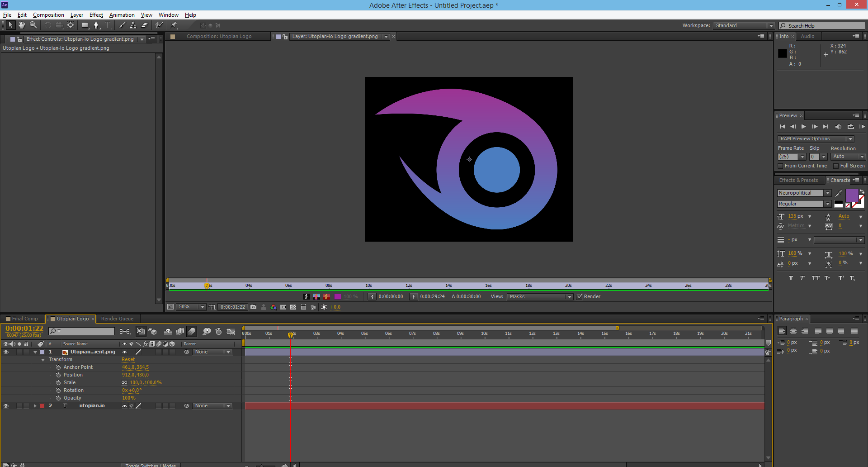Image resolution: width=868 pixels, height=467 pixels.
Task: Click Toggle Switches / Modes button
Action: click(x=151, y=465)
